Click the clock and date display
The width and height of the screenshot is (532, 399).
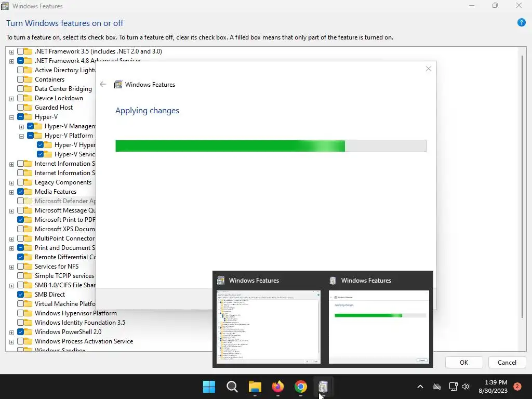click(x=493, y=387)
